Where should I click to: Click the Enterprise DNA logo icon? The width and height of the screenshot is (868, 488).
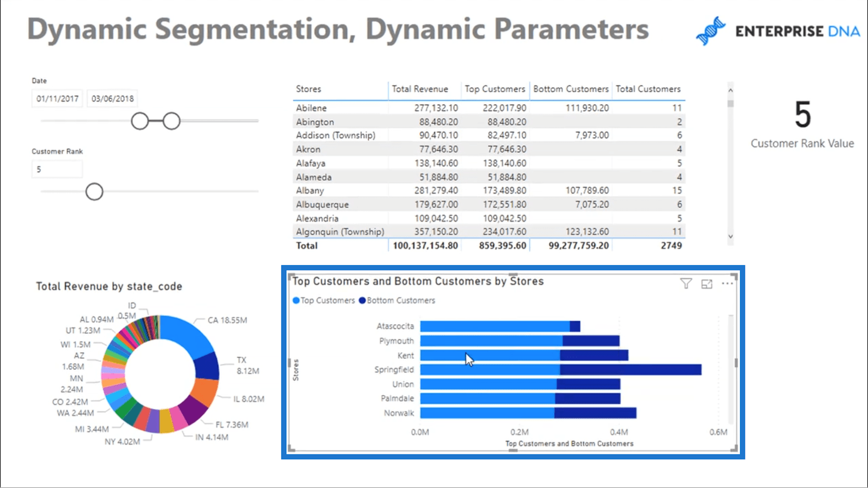(711, 31)
